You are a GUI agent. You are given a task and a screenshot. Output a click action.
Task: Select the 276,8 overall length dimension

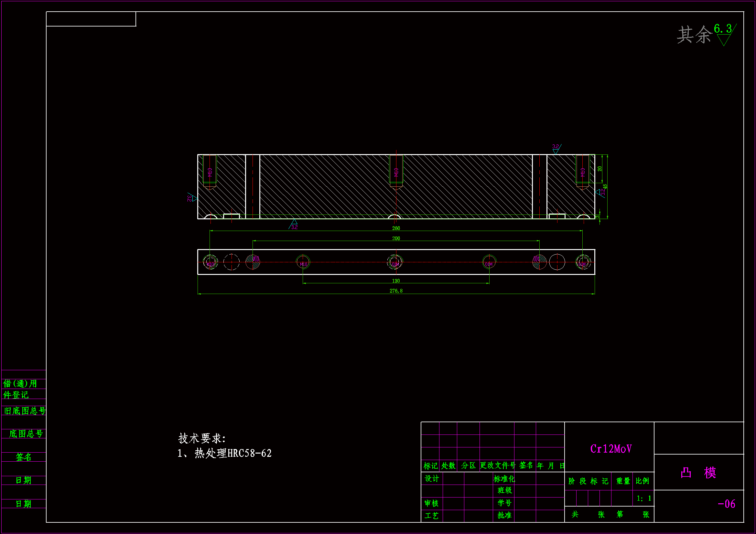(396, 291)
